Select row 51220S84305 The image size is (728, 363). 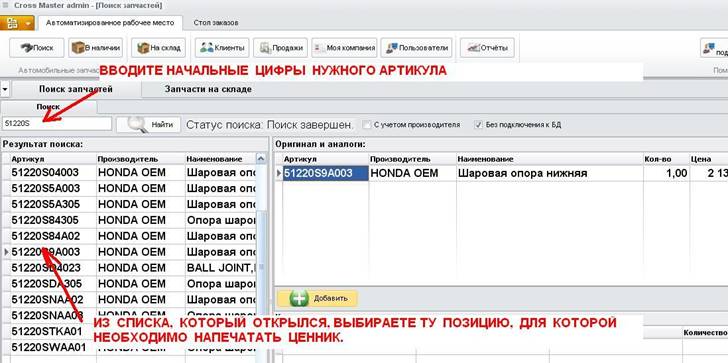(x=129, y=220)
